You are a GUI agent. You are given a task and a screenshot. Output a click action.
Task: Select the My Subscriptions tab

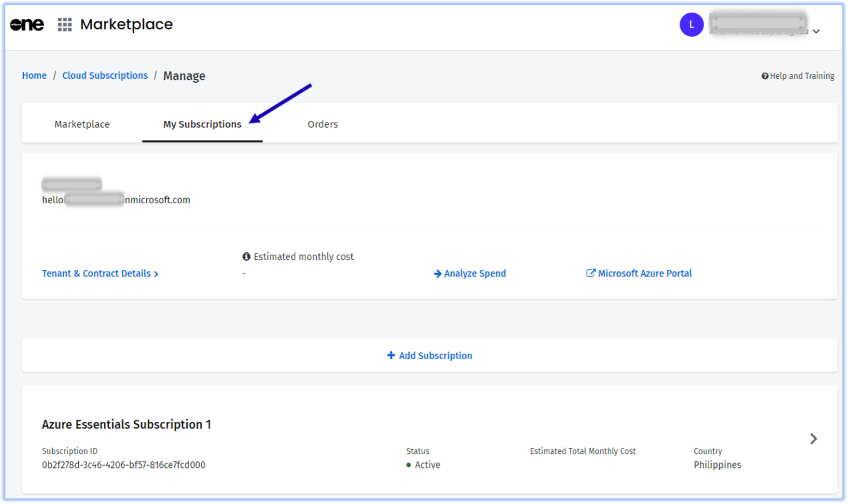(x=202, y=124)
